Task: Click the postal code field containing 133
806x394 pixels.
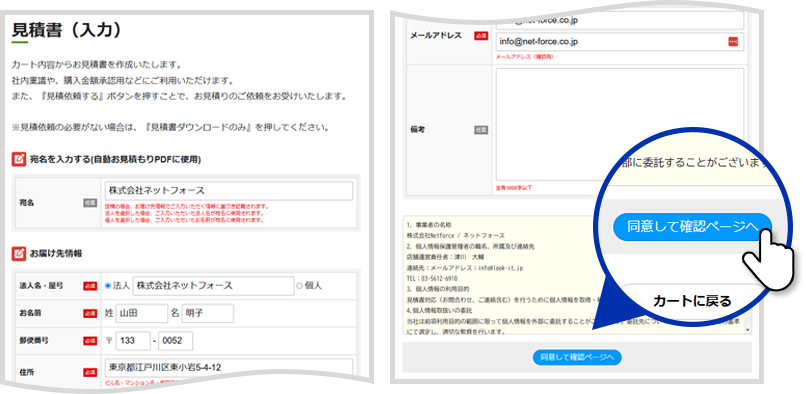Action: point(133,341)
